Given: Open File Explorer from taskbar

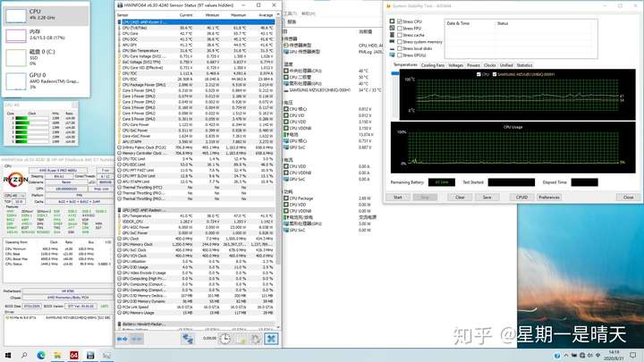Looking at the screenshot, I should coord(57,355).
